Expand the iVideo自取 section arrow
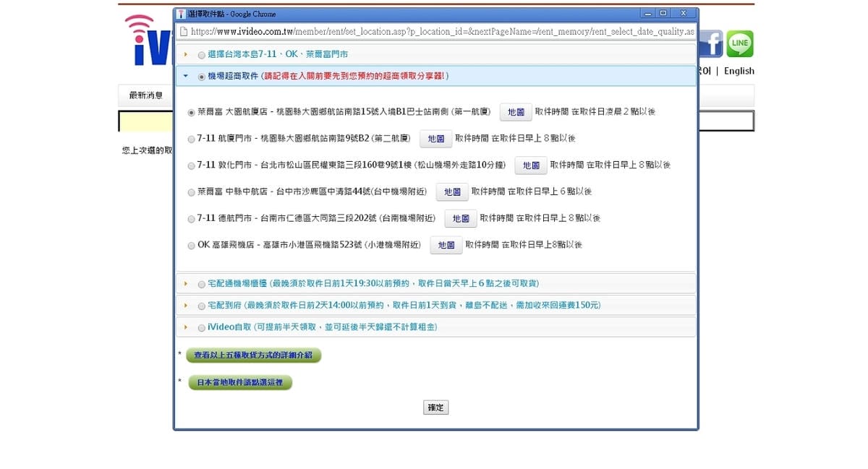 pyautogui.click(x=185, y=327)
